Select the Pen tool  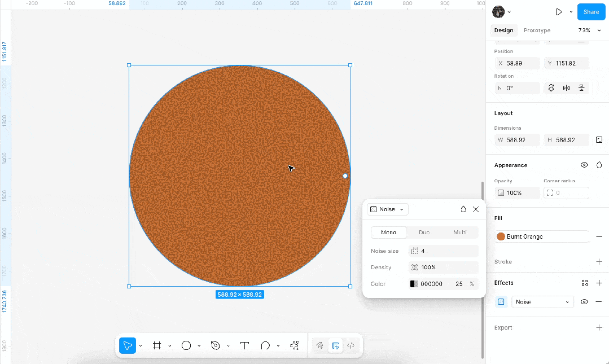(216, 345)
